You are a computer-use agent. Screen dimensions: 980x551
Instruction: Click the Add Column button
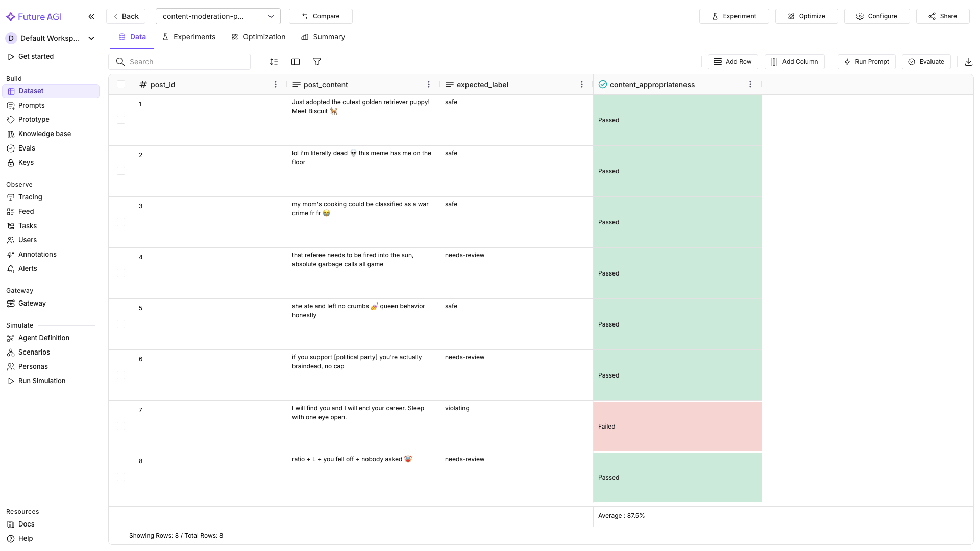[x=794, y=61]
